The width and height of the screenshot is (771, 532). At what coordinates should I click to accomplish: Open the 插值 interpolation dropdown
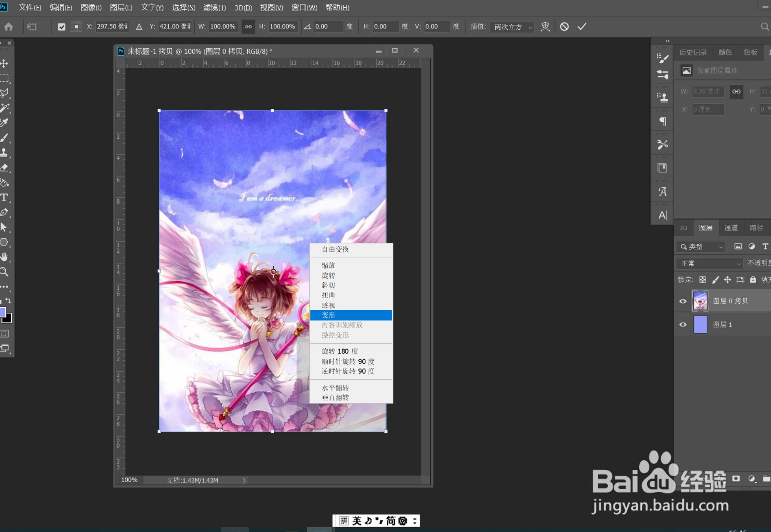click(512, 27)
